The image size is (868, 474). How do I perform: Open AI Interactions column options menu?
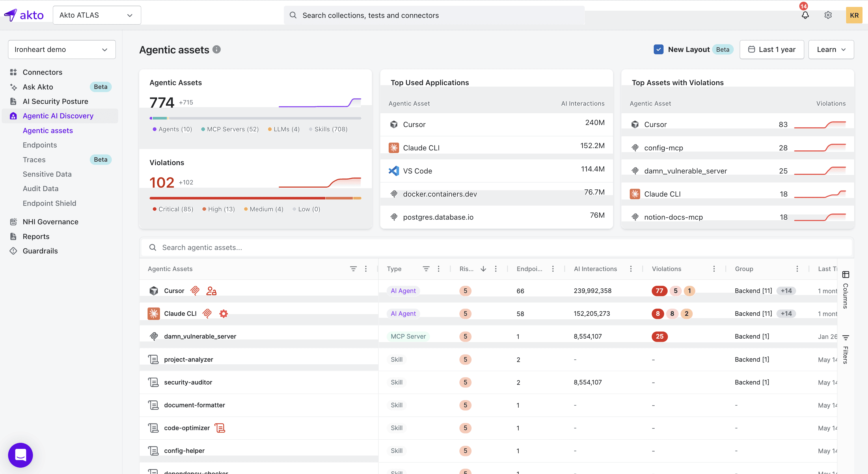click(x=631, y=269)
